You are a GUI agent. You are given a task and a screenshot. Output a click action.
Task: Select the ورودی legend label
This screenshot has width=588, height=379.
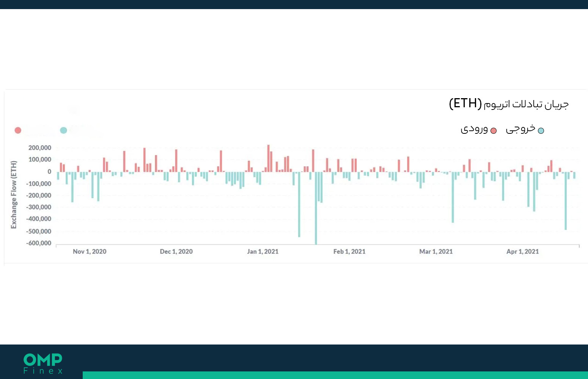tap(474, 129)
